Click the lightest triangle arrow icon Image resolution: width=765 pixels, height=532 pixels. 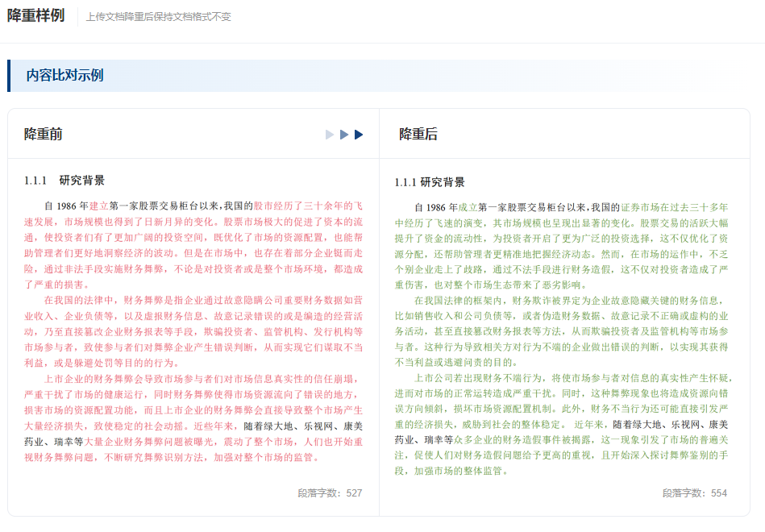[330, 135]
